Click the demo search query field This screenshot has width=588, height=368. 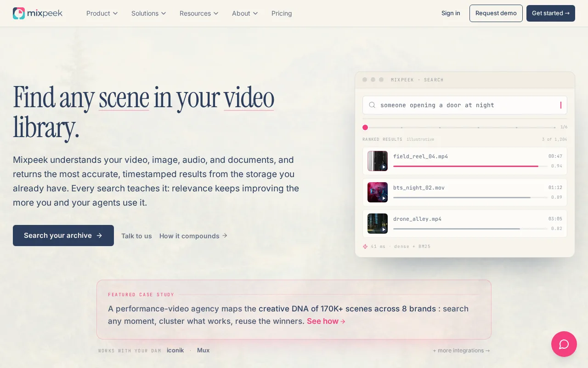pos(465,105)
